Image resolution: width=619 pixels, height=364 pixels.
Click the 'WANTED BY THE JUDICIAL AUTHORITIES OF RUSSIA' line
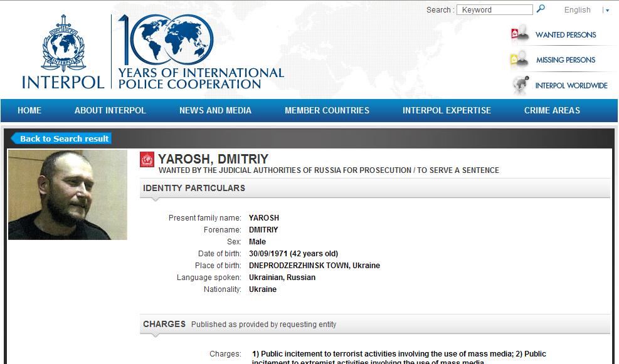pyautogui.click(x=329, y=170)
